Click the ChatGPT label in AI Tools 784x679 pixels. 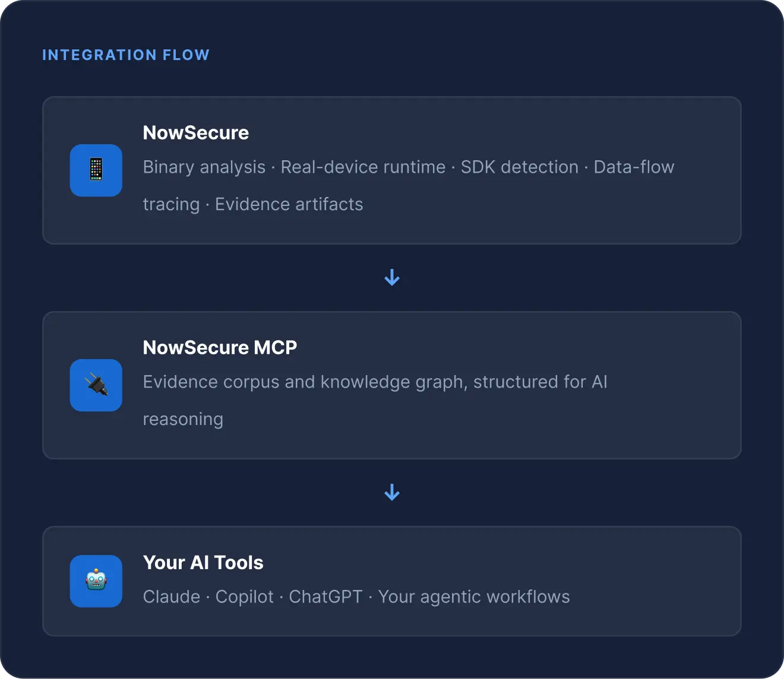tap(325, 596)
